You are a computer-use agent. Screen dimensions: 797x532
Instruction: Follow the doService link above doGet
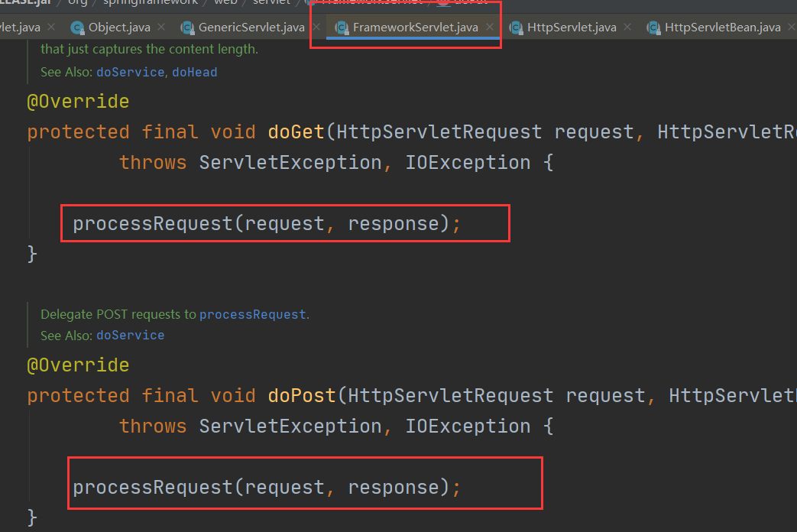click(130, 72)
